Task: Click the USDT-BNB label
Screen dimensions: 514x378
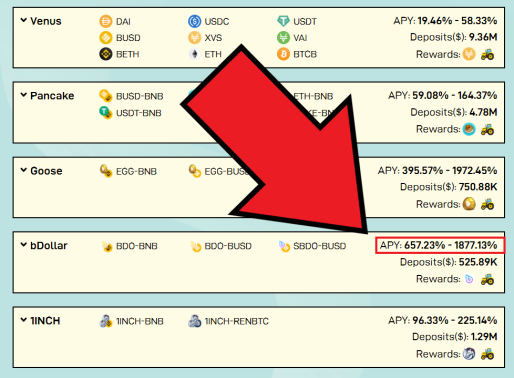Action: 139,113
